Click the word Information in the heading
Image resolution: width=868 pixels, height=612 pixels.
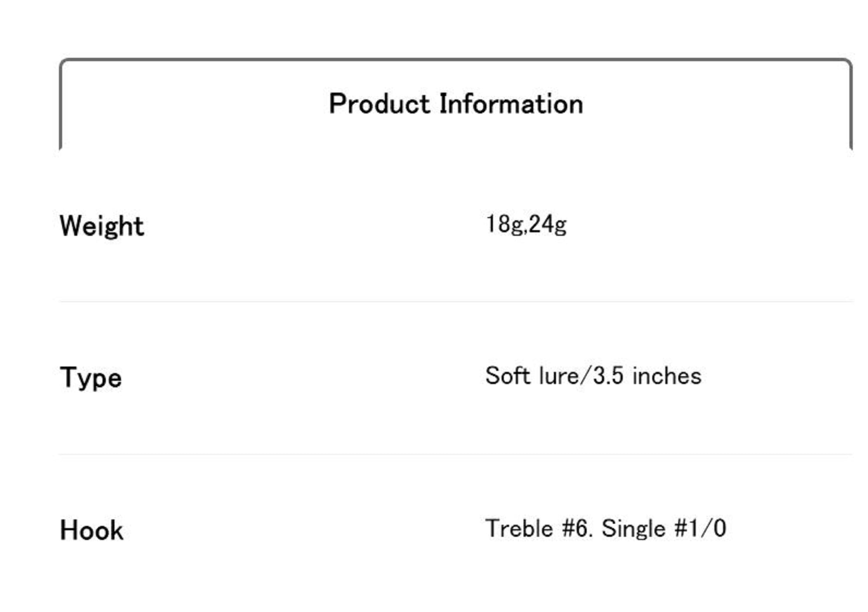[x=511, y=104]
